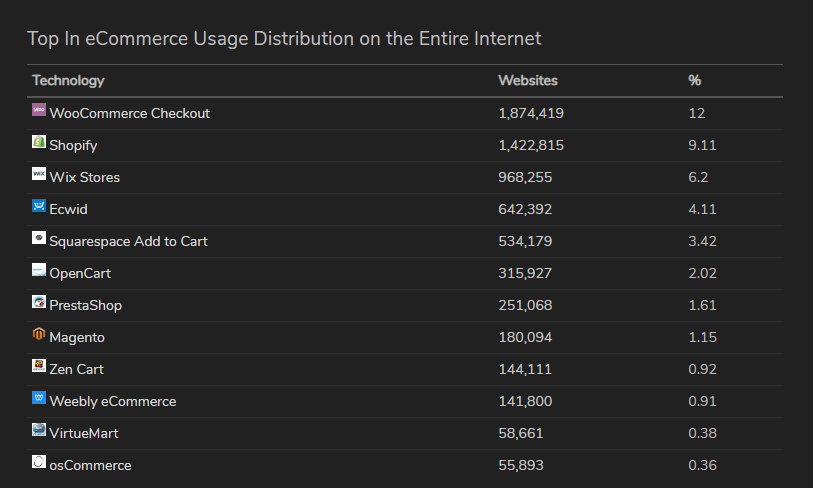
Task: Open the OpenCart link
Action: pyautogui.click(x=80, y=273)
